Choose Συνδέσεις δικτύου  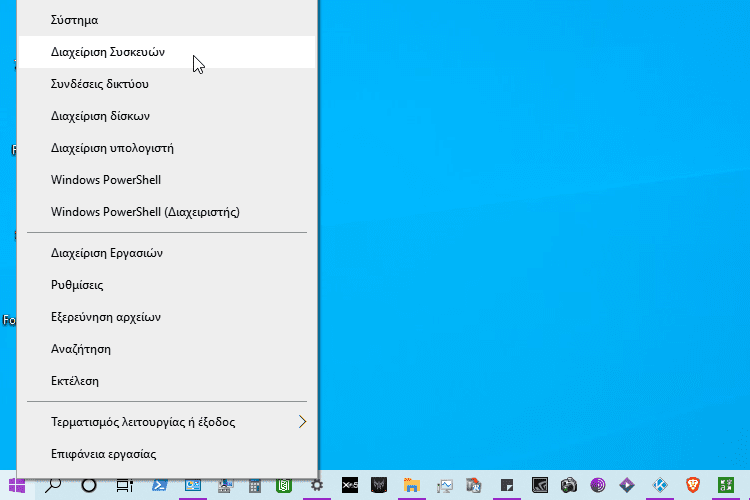point(167,84)
